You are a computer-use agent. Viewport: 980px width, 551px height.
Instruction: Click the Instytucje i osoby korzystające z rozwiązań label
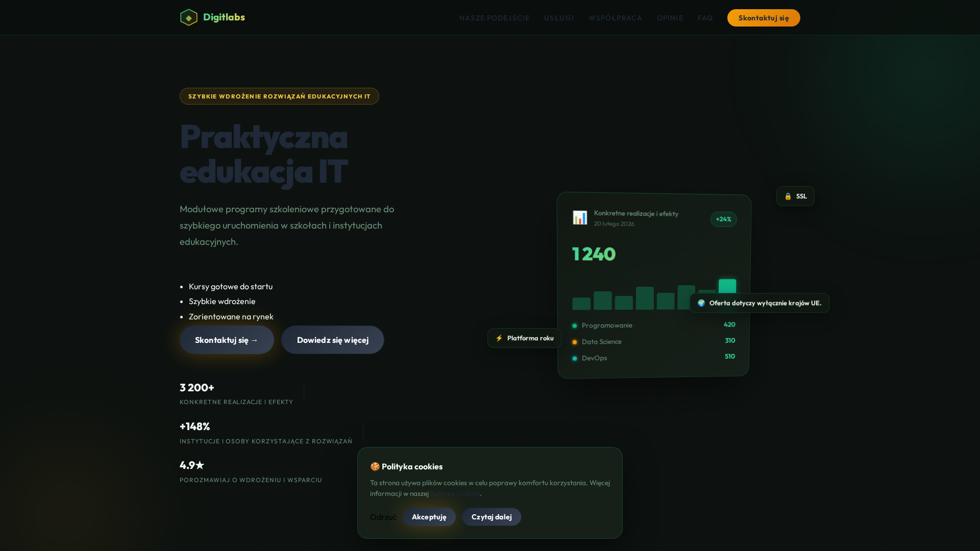tap(266, 441)
